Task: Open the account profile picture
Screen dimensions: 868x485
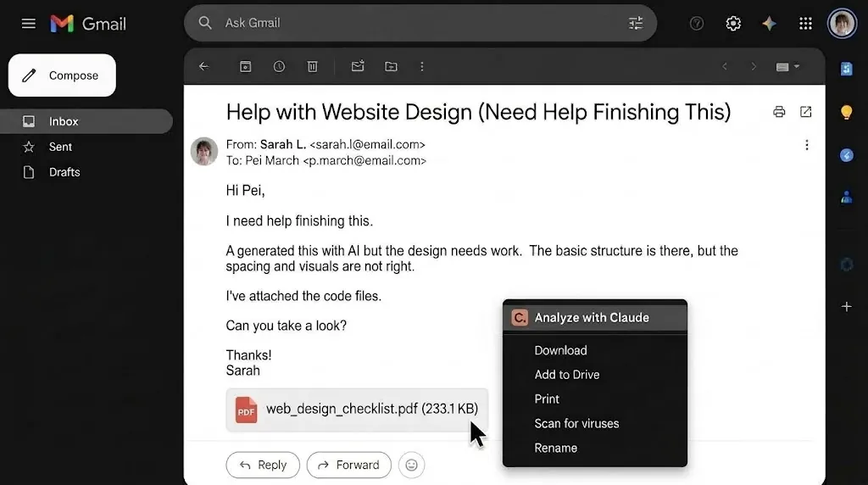Action: pos(842,23)
